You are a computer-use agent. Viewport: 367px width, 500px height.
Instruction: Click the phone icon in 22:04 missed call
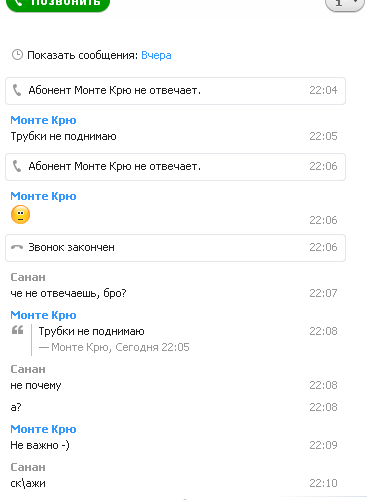[17, 90]
